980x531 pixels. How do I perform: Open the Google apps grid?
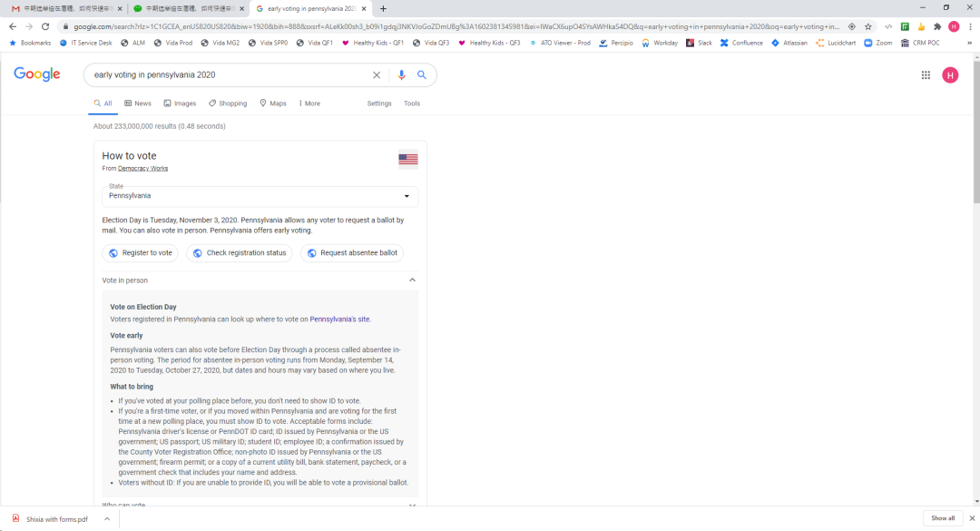coord(926,75)
